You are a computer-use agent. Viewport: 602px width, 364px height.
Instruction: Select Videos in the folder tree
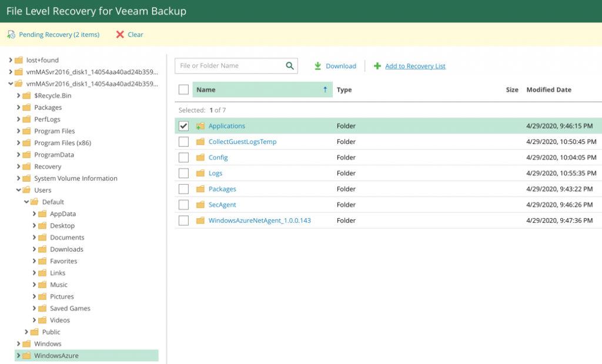pyautogui.click(x=60, y=320)
